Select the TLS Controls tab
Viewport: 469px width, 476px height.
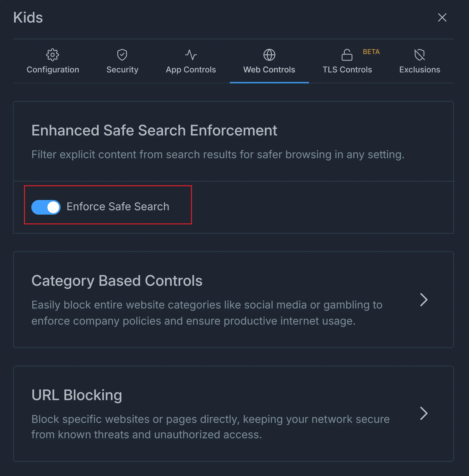347,69
